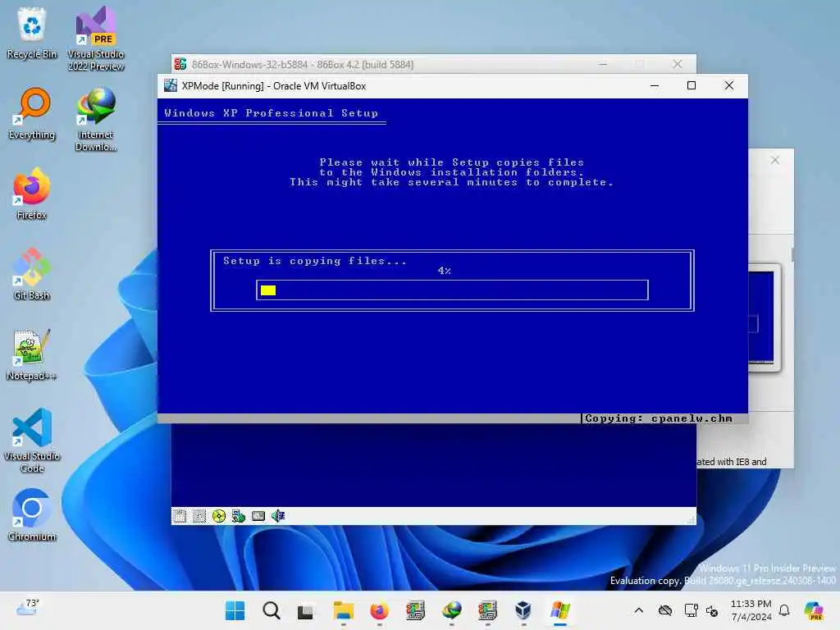Open the weather widget showing 73°
Screen dimensions: 840x630
[x=27, y=608]
